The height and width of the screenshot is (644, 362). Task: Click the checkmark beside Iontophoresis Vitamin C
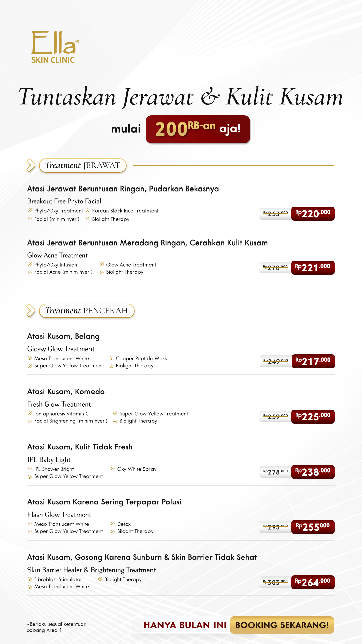point(29,413)
